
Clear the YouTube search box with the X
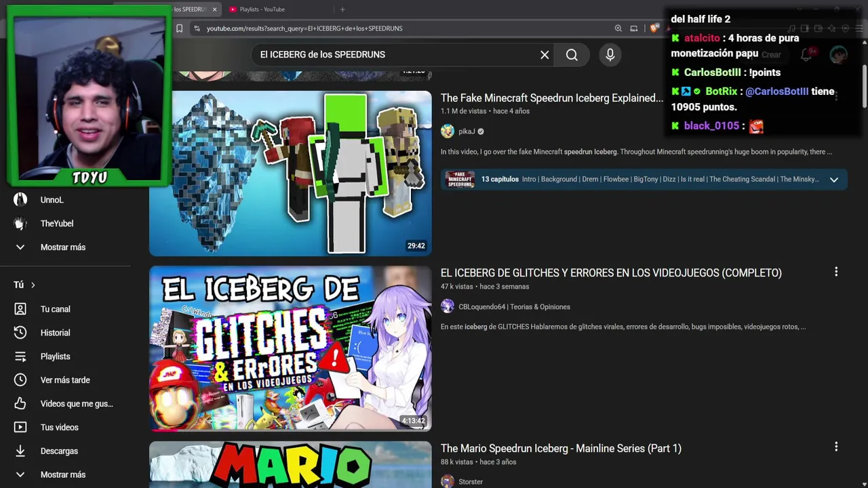[x=545, y=55]
